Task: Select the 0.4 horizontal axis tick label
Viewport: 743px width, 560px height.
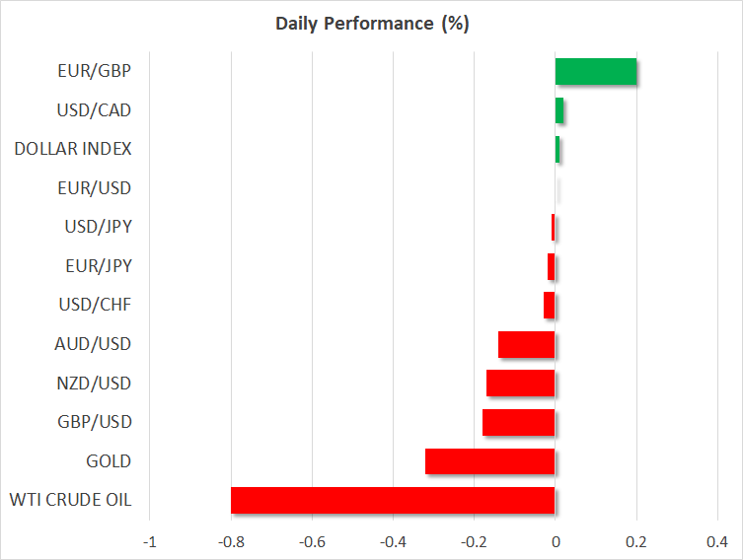Action: (717, 541)
